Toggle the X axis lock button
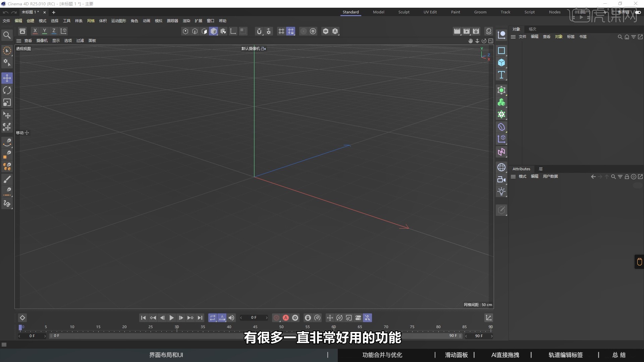The image size is (644, 362). [x=35, y=31]
